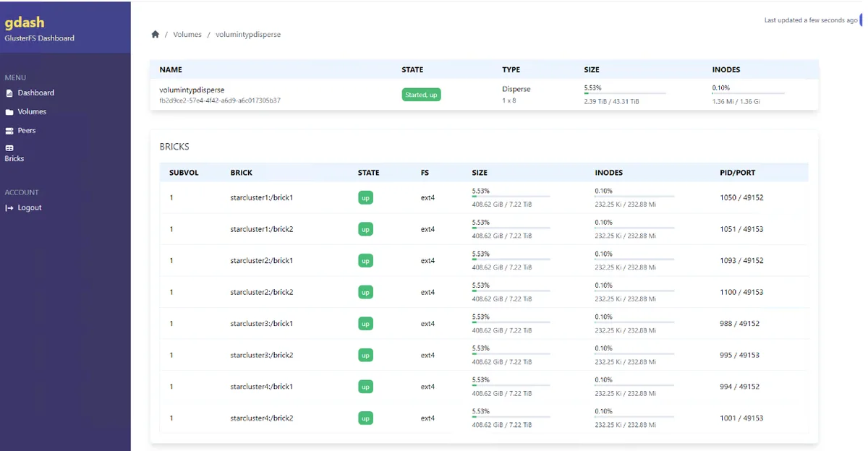Click the gdash logo title
This screenshot has height=451, width=868.
pyautogui.click(x=25, y=23)
